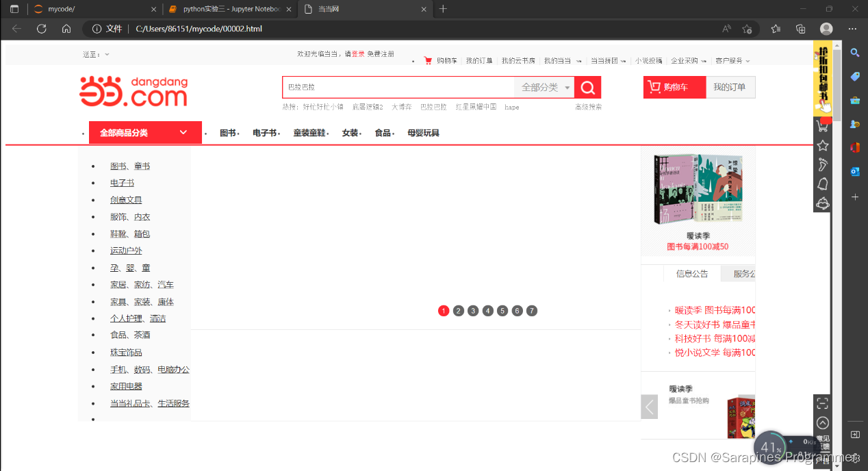
Task: Select carousel slide indicator 2
Action: point(459,311)
